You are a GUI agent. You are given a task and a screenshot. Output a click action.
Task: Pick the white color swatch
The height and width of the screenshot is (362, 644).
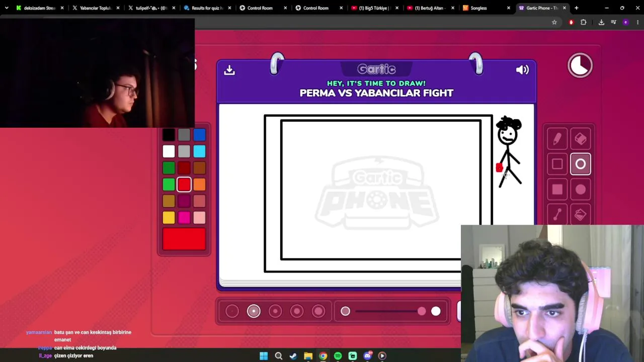coord(169,151)
